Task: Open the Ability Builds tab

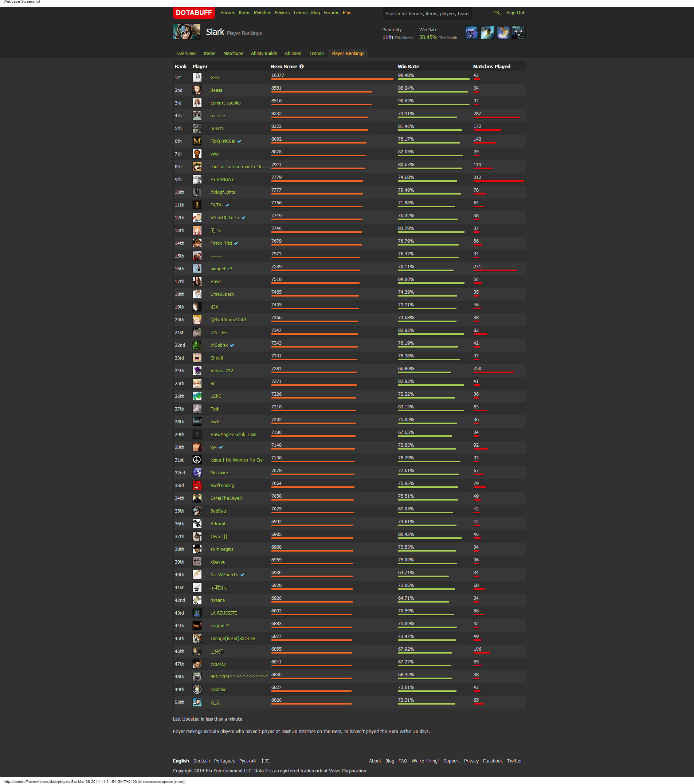Action: click(x=263, y=54)
